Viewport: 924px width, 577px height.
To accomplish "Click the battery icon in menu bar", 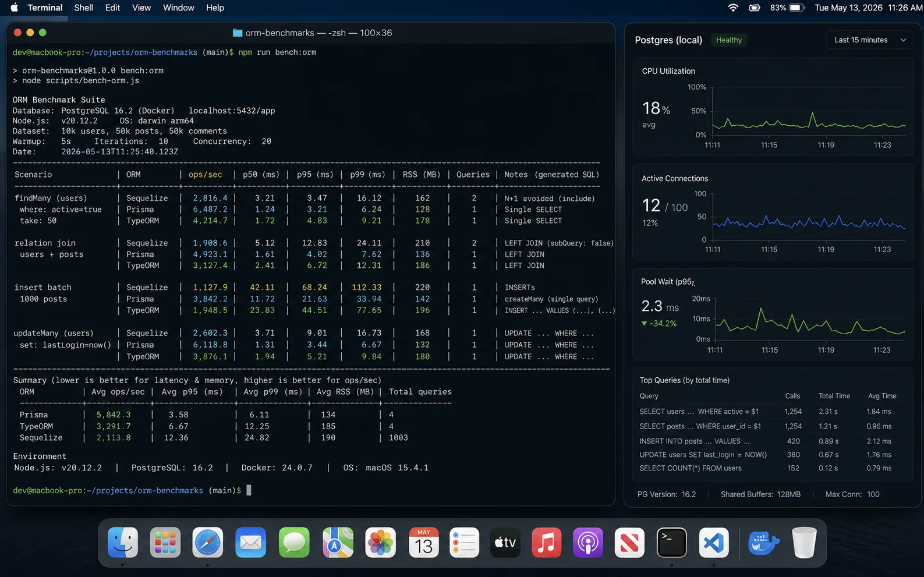I will [796, 8].
